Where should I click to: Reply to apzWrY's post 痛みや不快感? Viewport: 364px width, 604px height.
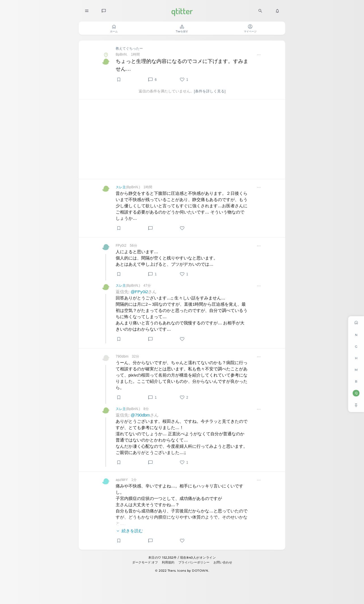click(151, 540)
